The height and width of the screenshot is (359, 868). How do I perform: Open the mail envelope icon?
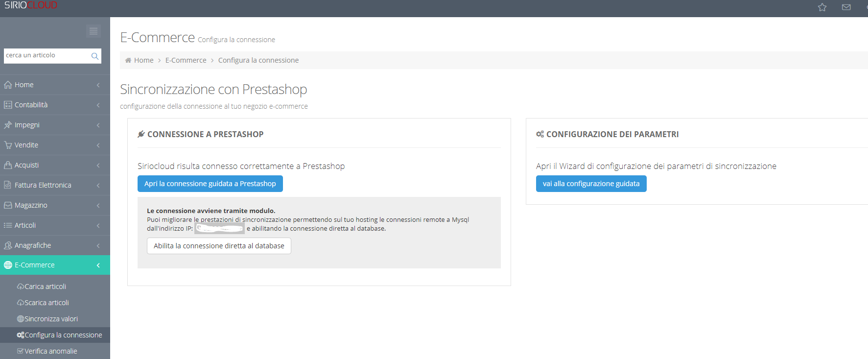(846, 7)
